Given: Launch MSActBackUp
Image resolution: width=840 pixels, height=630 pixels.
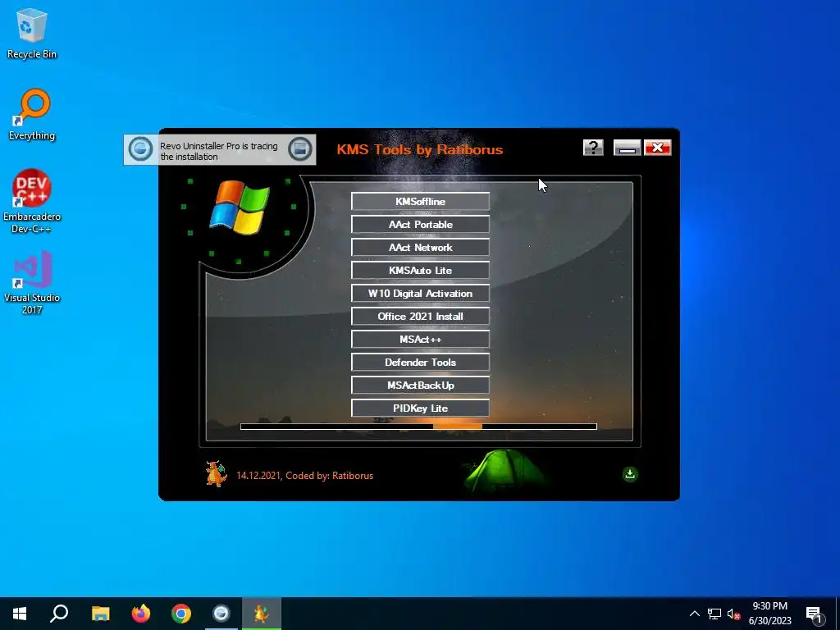Looking at the screenshot, I should (421, 386).
